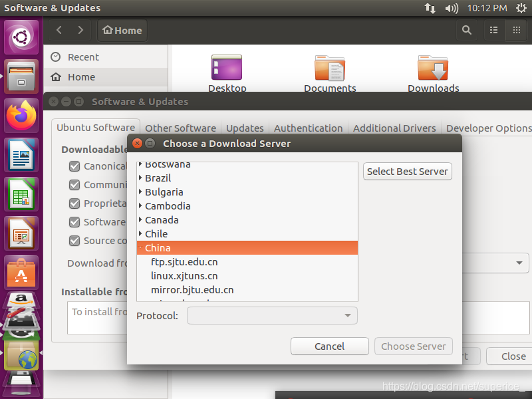Click Select Best Server button
Viewport: 532px width, 399px height.
coord(407,172)
